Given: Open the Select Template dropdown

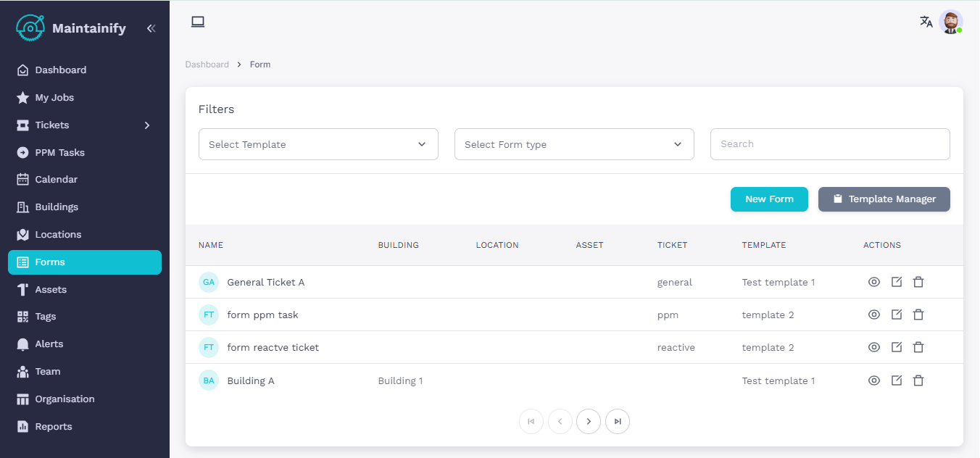Looking at the screenshot, I should tap(318, 144).
